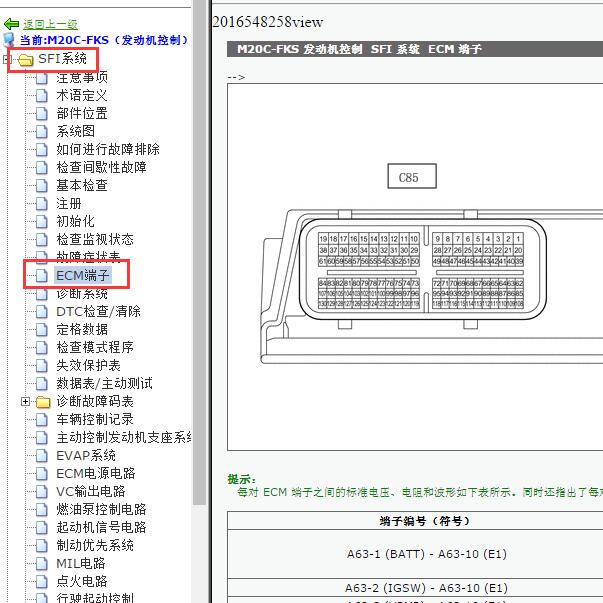Click the document icon beside 数据表/主动测试

(42, 384)
